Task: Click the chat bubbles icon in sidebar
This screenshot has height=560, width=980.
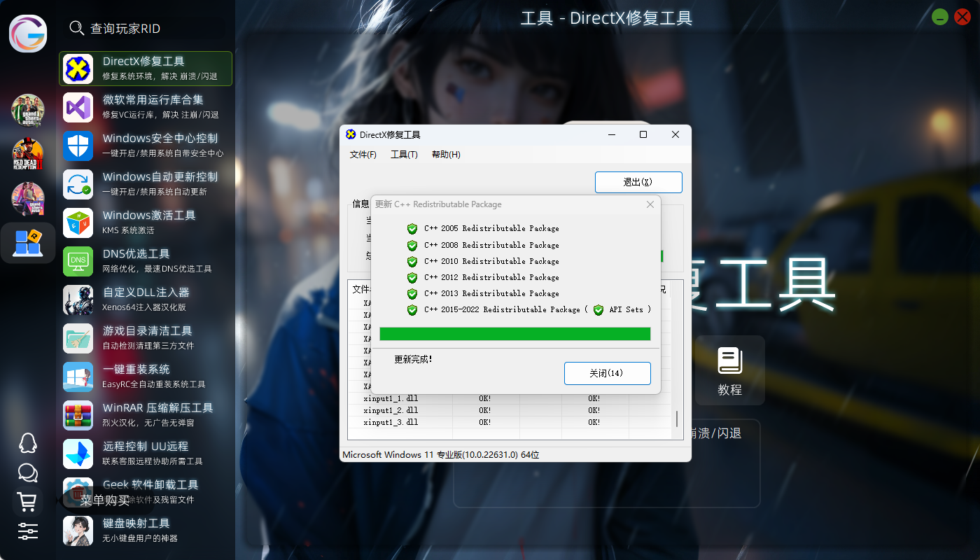Action: [27, 473]
